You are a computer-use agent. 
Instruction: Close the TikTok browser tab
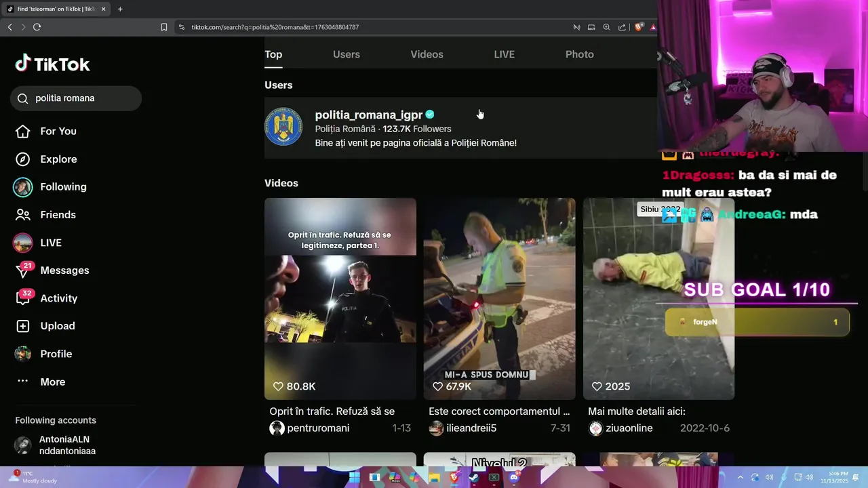tap(104, 9)
